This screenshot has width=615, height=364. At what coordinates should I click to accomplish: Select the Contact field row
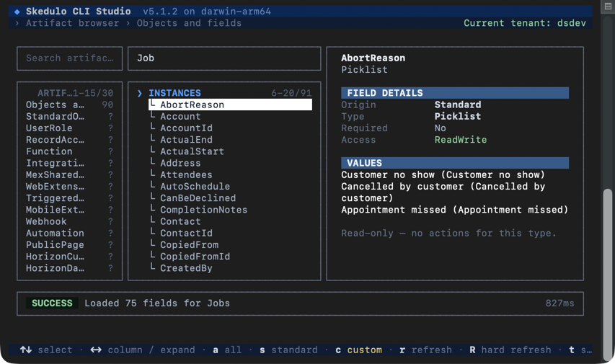coord(230,221)
